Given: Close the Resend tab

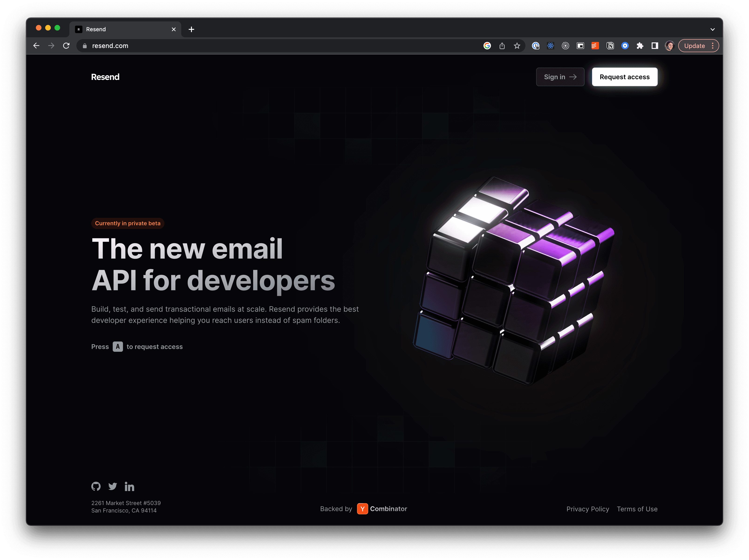Looking at the screenshot, I should point(174,30).
